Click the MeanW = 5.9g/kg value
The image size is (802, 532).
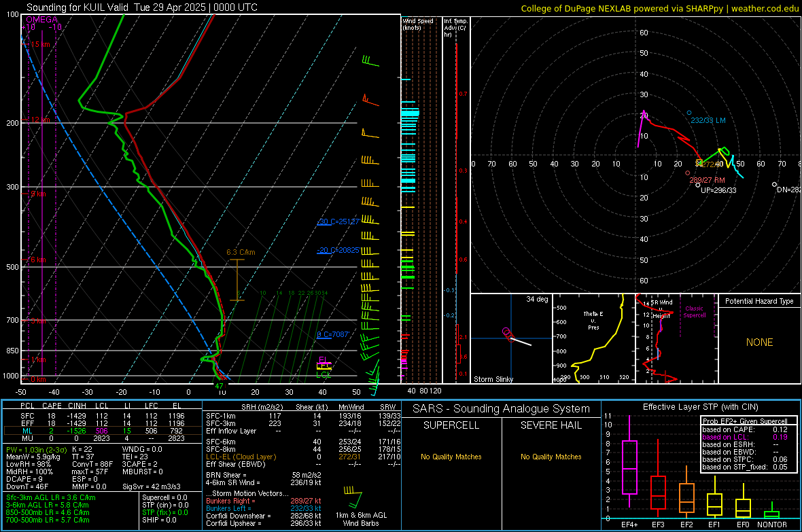pyautogui.click(x=33, y=457)
